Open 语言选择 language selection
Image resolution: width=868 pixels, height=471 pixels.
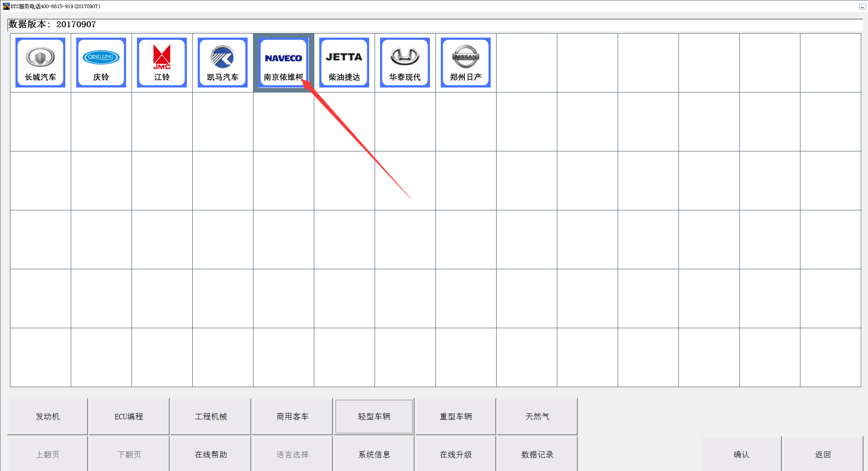293,454
